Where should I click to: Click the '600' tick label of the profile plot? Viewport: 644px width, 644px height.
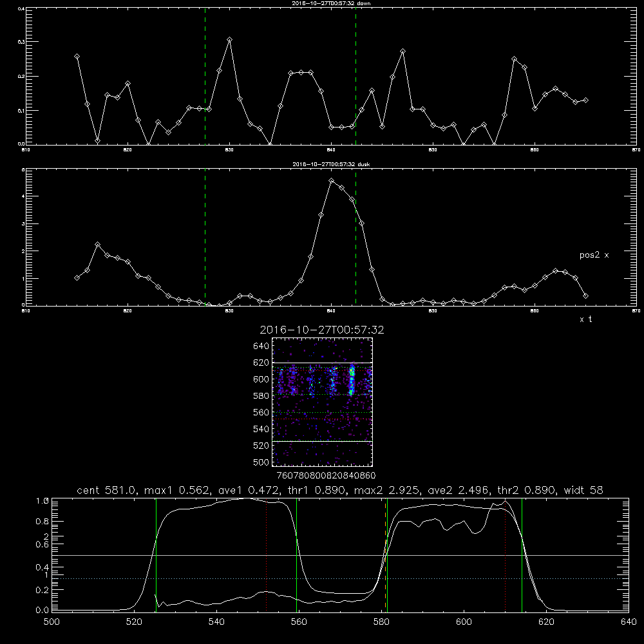point(464,622)
